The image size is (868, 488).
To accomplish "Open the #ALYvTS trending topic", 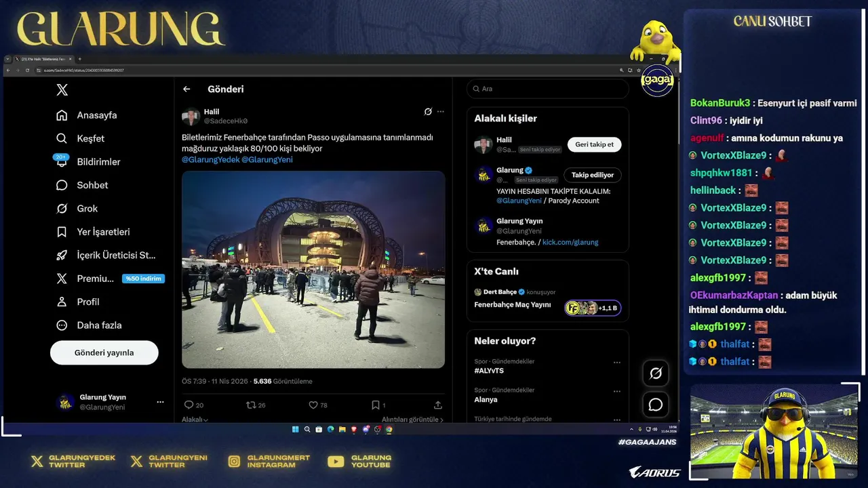I will 489,371.
